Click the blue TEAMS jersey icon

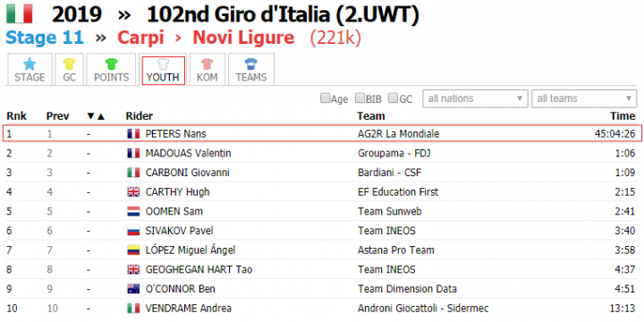click(251, 64)
